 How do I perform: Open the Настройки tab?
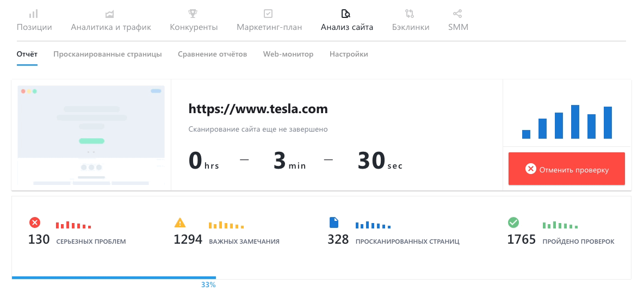pyautogui.click(x=349, y=54)
